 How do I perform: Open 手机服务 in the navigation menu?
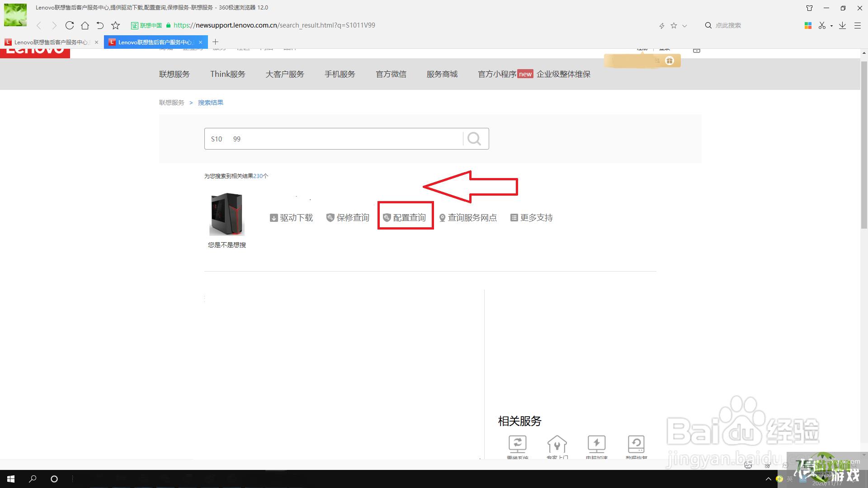(x=340, y=74)
